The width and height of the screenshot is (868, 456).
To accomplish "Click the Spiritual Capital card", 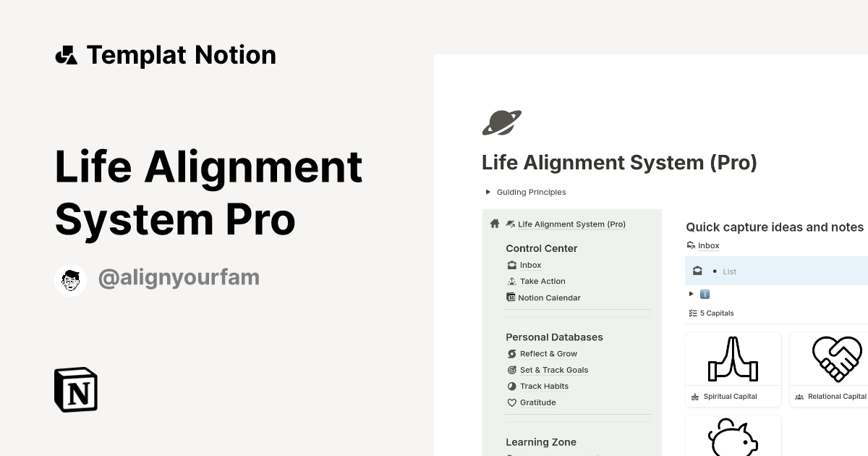I will (x=733, y=369).
